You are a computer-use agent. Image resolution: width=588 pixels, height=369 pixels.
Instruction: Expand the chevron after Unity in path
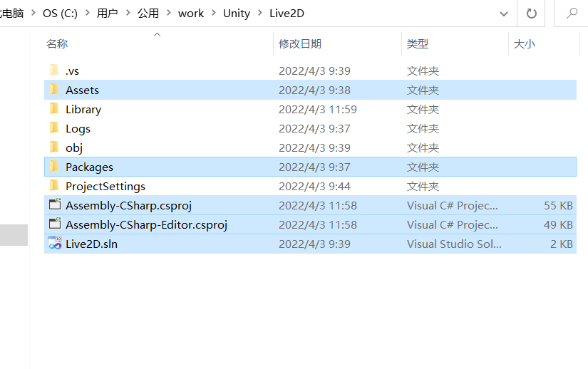(x=259, y=13)
